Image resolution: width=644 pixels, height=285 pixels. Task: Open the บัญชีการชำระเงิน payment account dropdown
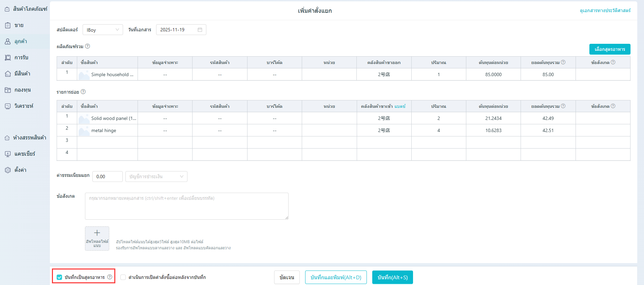pos(156,177)
